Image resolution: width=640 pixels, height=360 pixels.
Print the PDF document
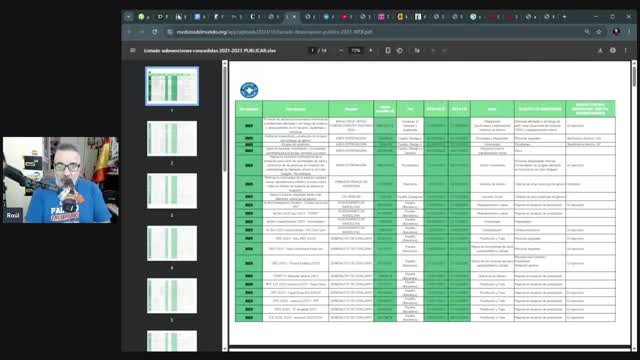(x=613, y=51)
